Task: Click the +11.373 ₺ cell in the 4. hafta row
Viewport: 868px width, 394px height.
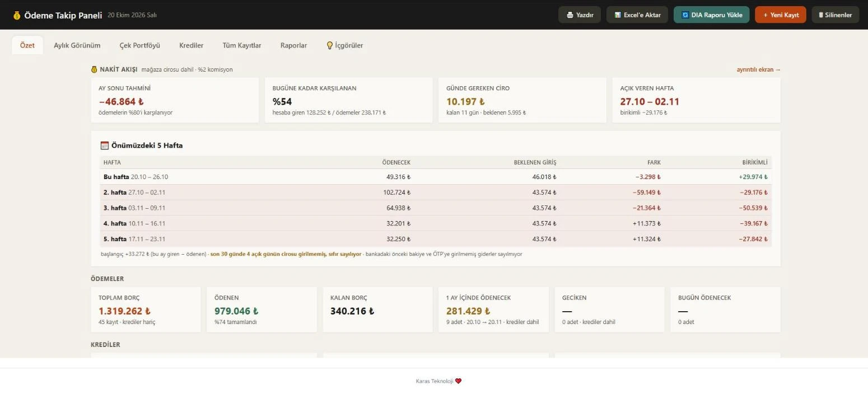Action: coord(647,224)
